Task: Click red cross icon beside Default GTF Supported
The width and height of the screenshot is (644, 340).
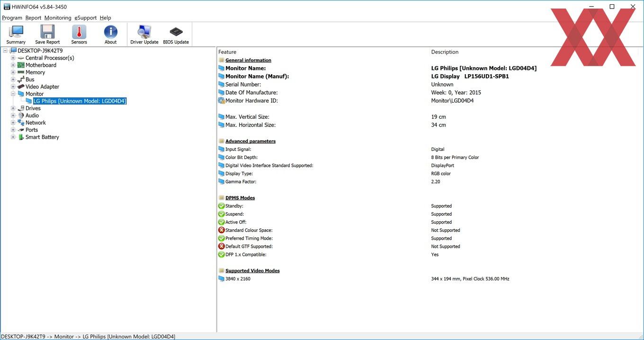Action: [221, 246]
